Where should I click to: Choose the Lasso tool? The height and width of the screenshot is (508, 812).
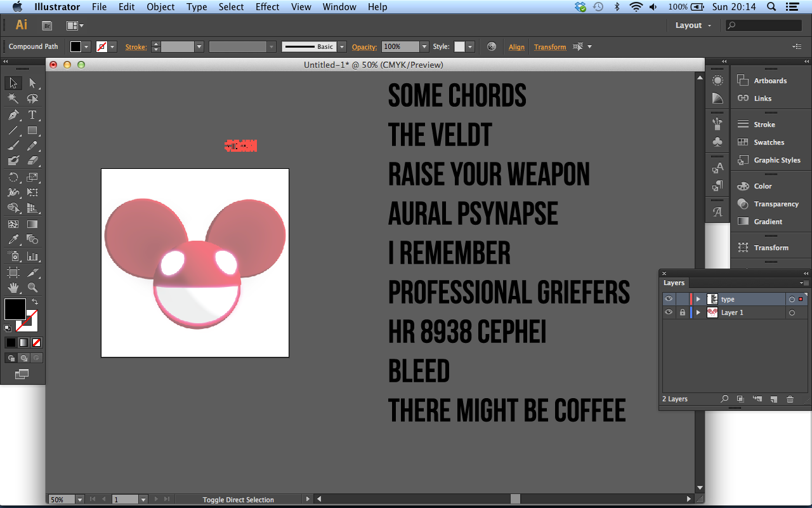[32, 99]
